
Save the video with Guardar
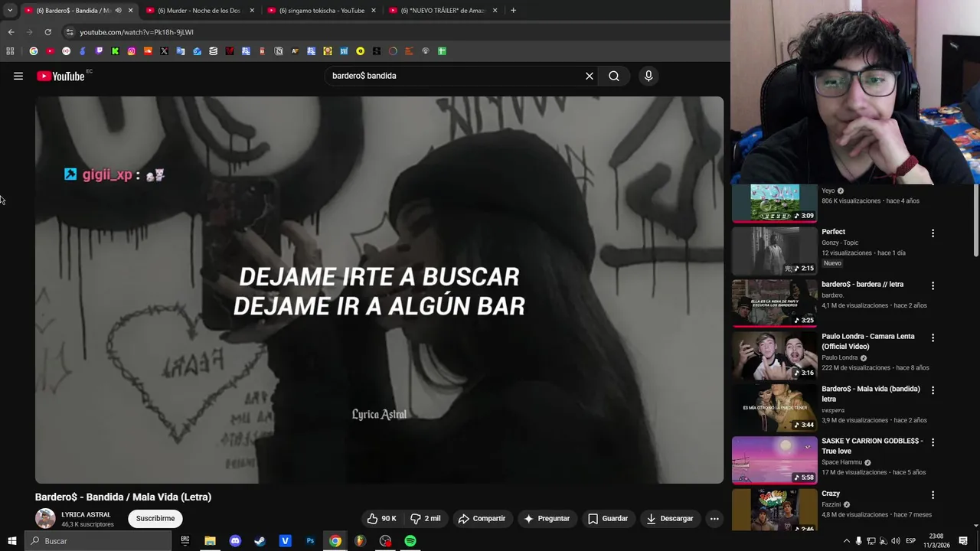[608, 519]
